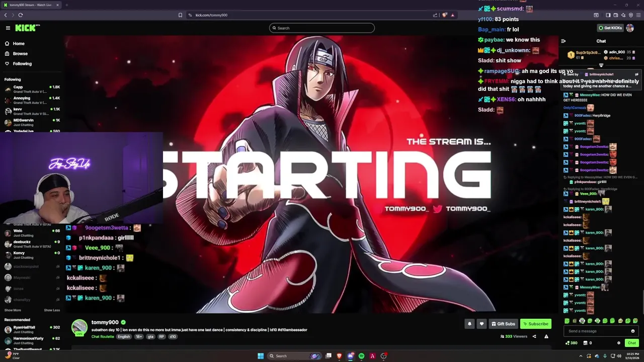Click the green Subscribe button
This screenshot has height=362, width=644.
[536, 324]
